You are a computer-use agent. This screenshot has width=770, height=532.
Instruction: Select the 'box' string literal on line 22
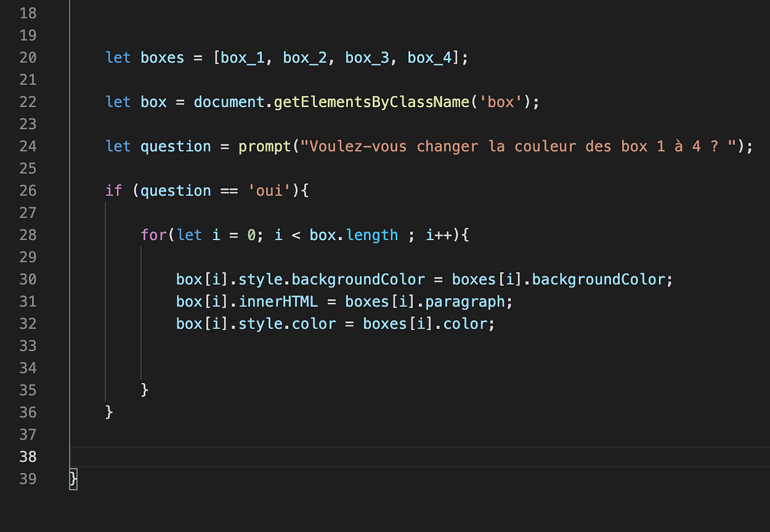501,101
